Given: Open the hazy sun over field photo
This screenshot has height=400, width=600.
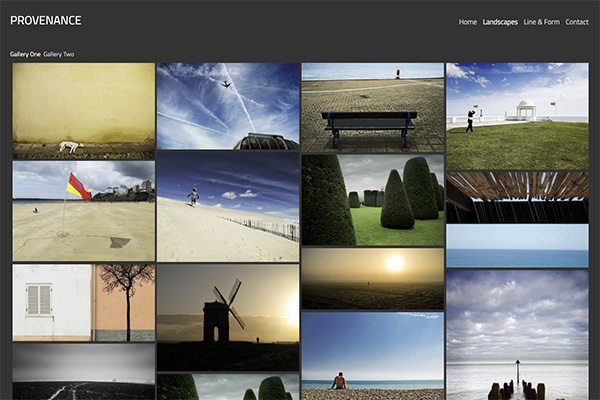Looking at the screenshot, I should [x=373, y=279].
